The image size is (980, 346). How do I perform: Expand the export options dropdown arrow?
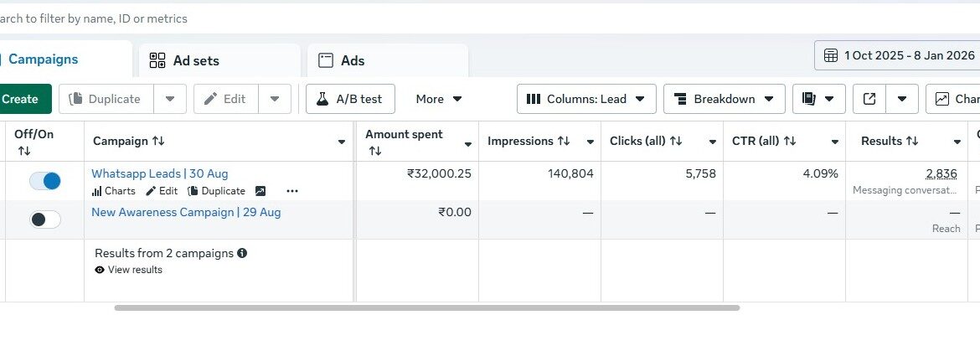pos(902,99)
